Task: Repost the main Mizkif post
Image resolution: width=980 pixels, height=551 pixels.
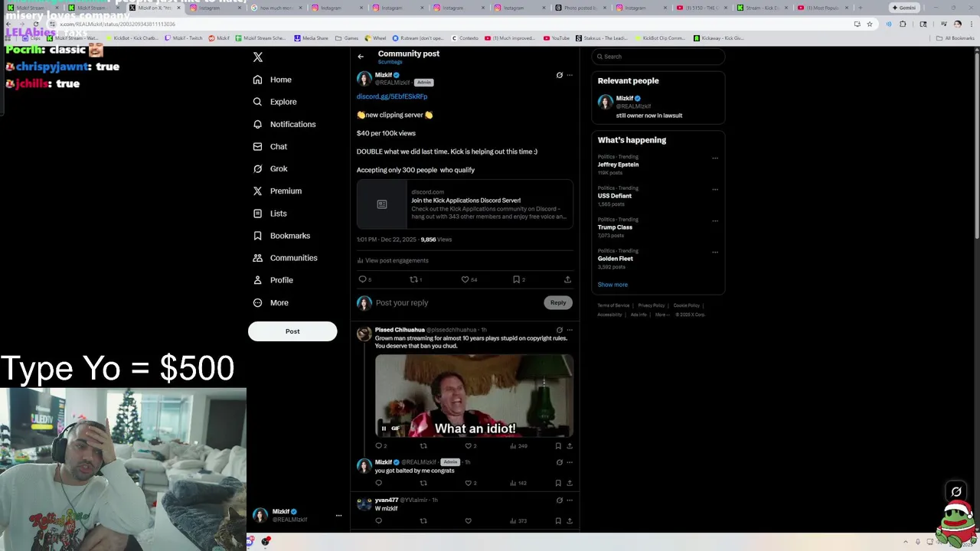Action: coord(413,279)
